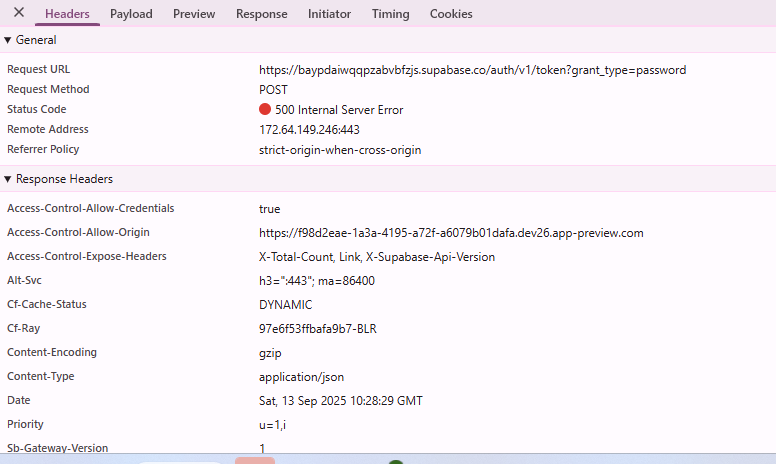Click the Priority header name
Screen dimensions: 776x464
(x=25, y=424)
